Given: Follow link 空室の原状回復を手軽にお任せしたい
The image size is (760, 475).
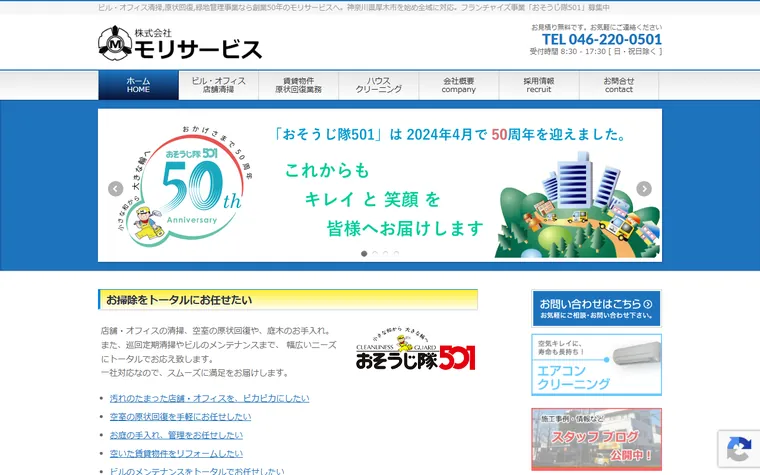Looking at the screenshot, I should 180,417.
